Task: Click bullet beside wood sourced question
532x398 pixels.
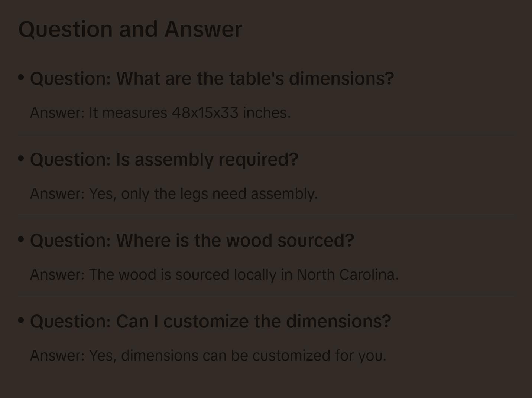Action: click(x=21, y=239)
